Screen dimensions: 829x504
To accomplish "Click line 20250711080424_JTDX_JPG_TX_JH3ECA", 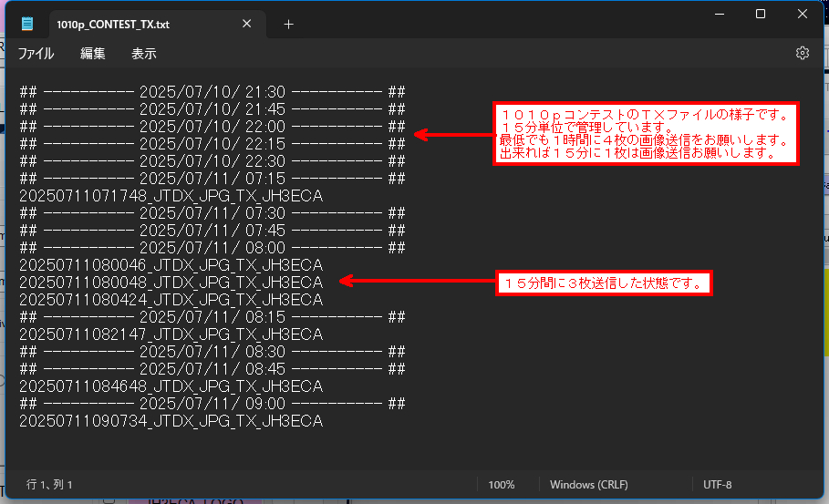I will (171, 300).
